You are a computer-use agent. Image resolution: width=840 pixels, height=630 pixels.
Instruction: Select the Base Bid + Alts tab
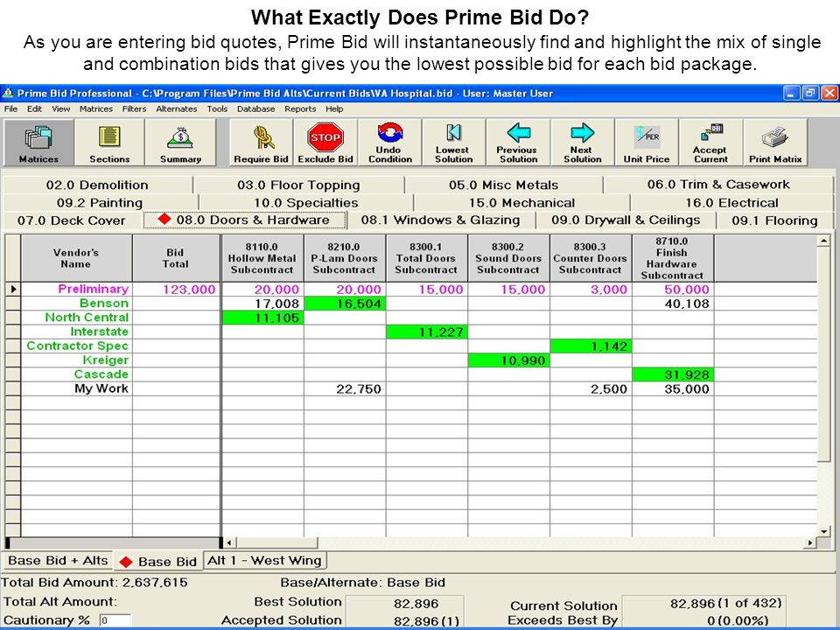pos(58,561)
